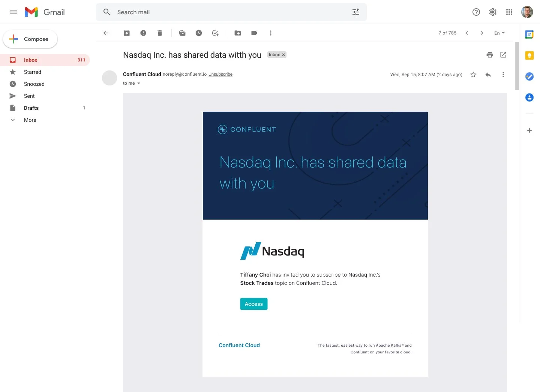The width and height of the screenshot is (540, 392).
Task: Open Google Tasks side panel
Action: 529,76
